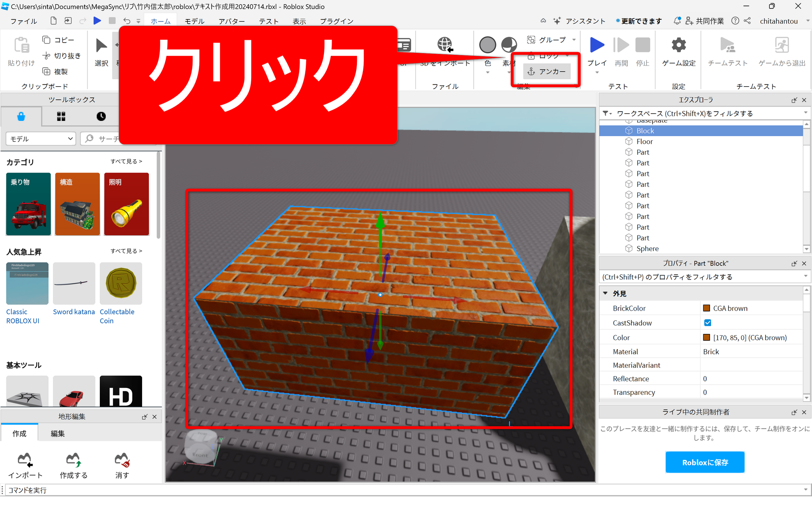Open the toolbox Recent clock tab
The width and height of the screenshot is (812, 514).
click(x=101, y=117)
